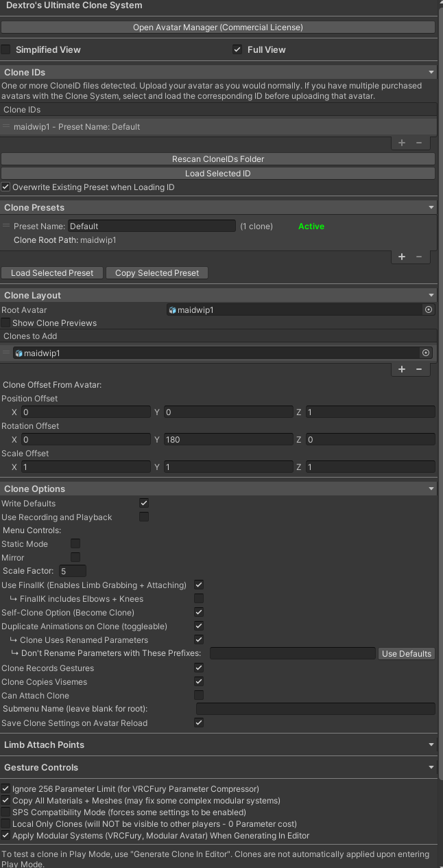Collapse the Clone Layout section
Viewport: 443px width, 868px height.
(431, 295)
